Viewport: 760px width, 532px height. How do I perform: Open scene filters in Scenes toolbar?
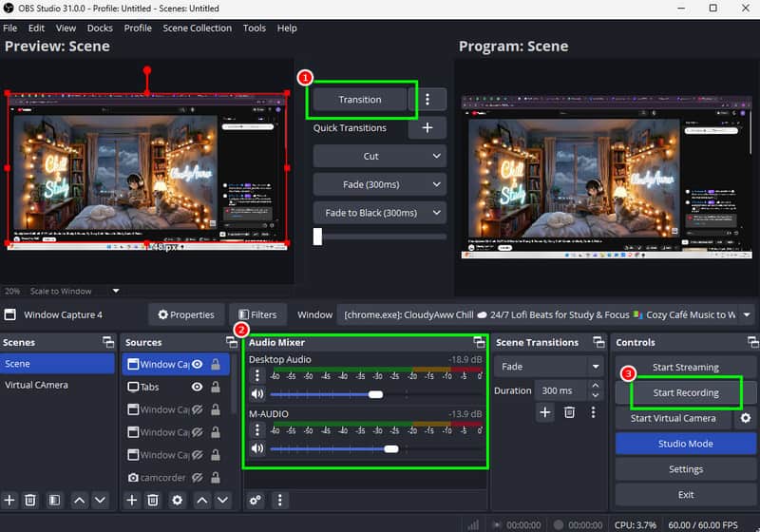click(x=54, y=500)
